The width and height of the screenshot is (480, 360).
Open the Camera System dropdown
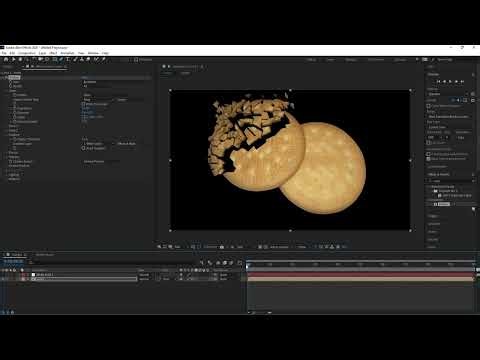tap(101, 161)
